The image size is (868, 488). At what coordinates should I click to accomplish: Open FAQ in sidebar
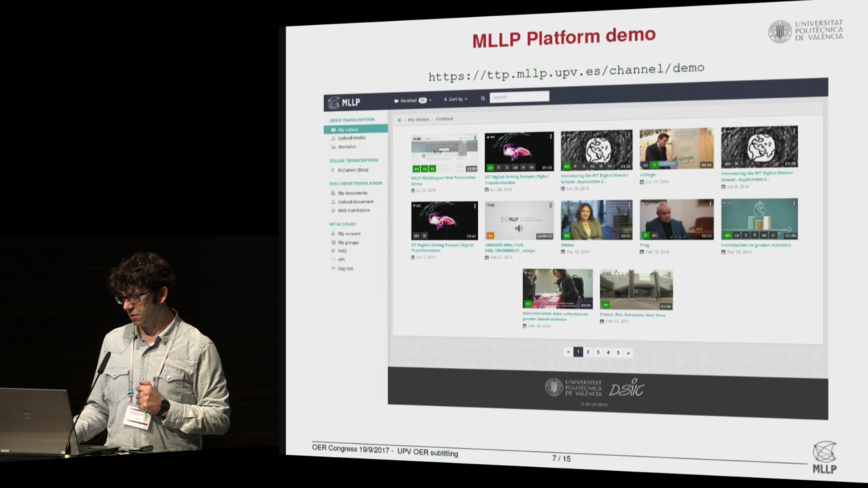coord(342,251)
